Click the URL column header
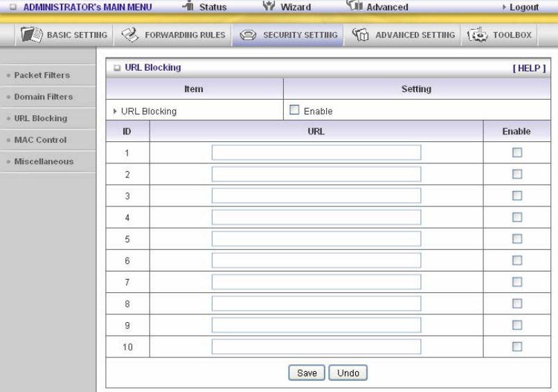 tap(316, 132)
